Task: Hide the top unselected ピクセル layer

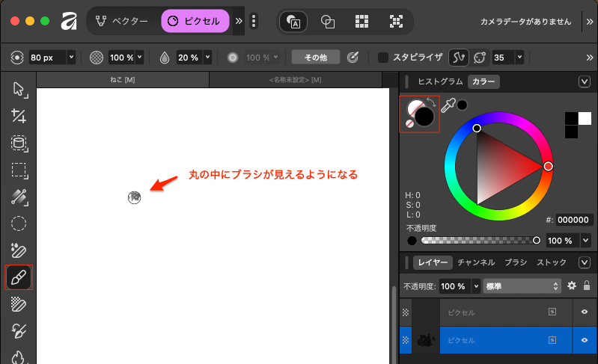Action: [584, 312]
